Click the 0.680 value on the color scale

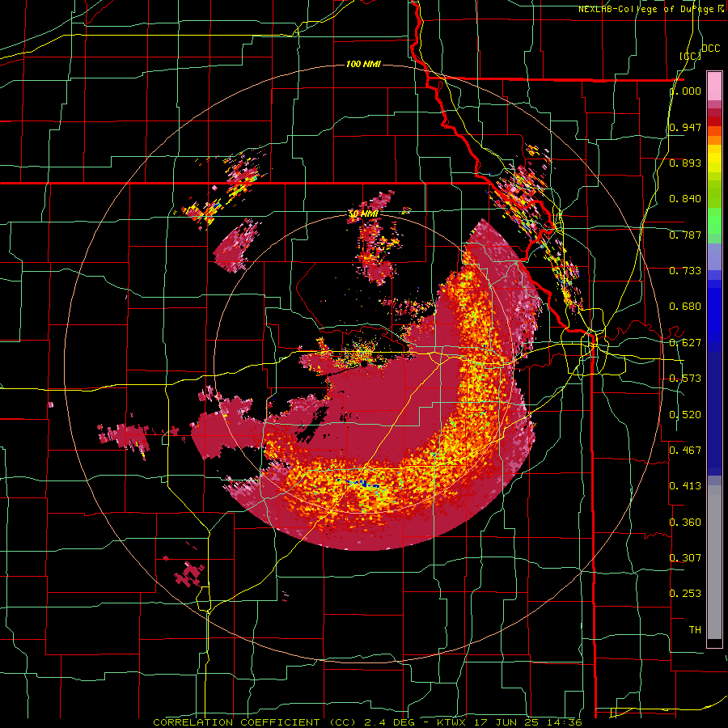click(x=685, y=307)
